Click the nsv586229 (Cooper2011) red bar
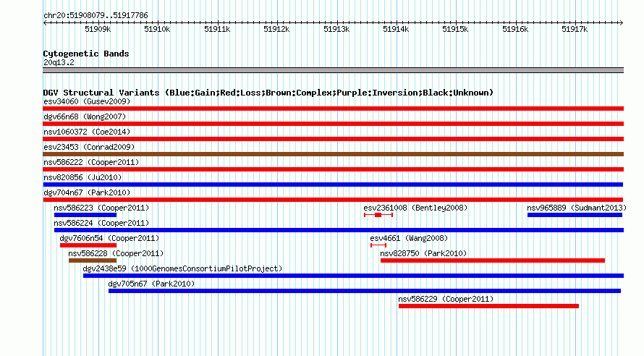The width and height of the screenshot is (644, 356). 488,306
